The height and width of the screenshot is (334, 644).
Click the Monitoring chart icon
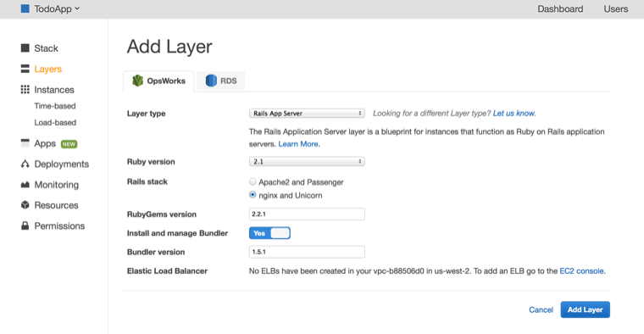[x=25, y=185]
